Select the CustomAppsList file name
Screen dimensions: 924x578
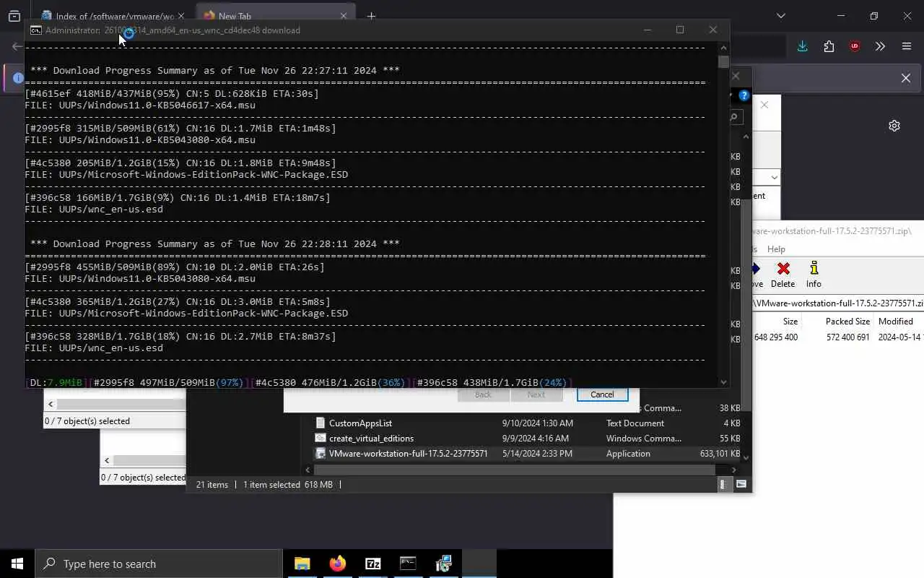tap(360, 423)
